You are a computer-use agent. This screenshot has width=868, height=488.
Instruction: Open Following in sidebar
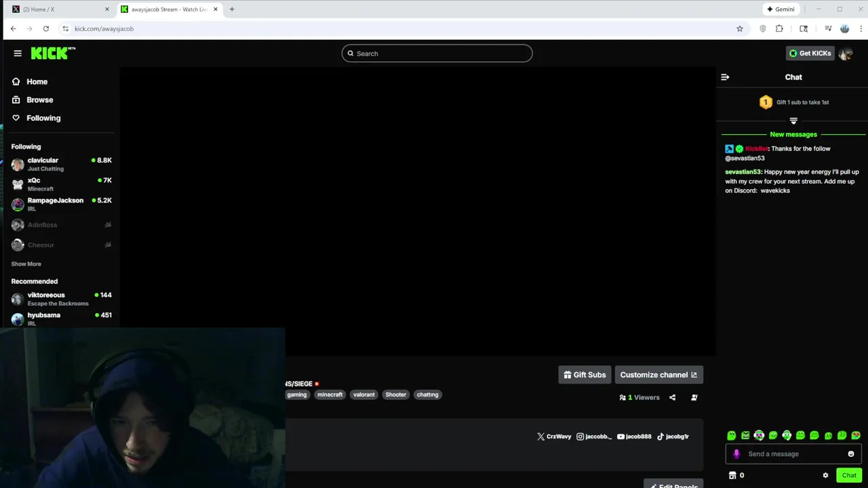[x=36, y=118]
